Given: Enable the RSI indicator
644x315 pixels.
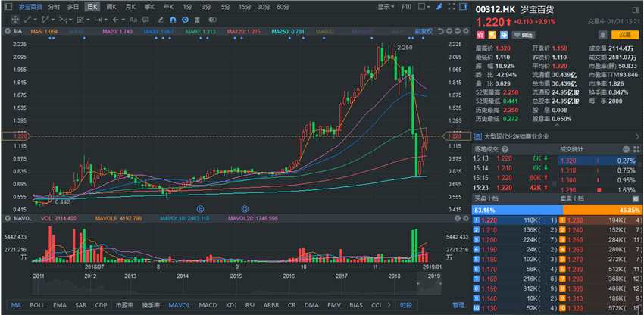Looking at the screenshot, I should pos(250,305).
